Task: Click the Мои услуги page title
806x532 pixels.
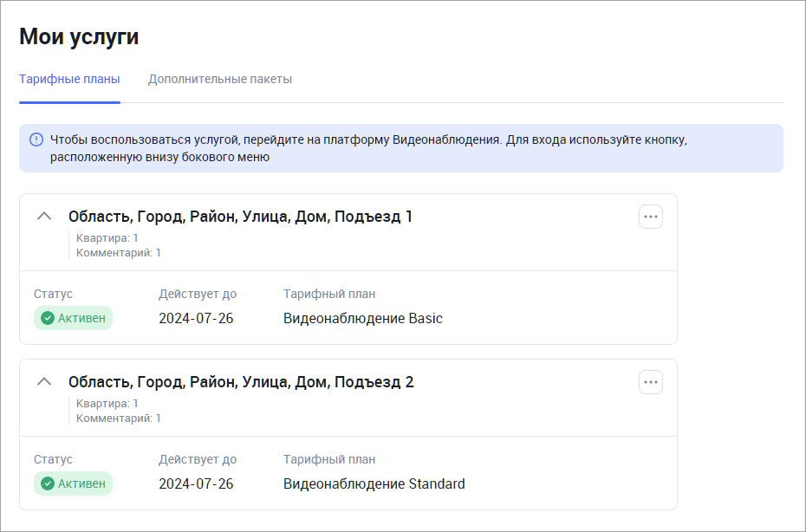Action: tap(79, 37)
